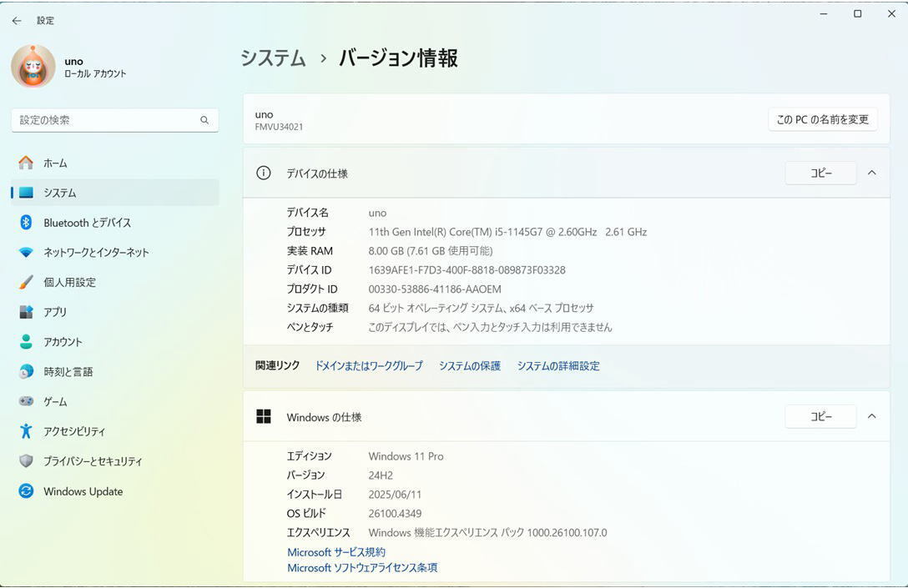The height and width of the screenshot is (588, 908).
Task: Open アプリ settings page
Action: point(115,312)
